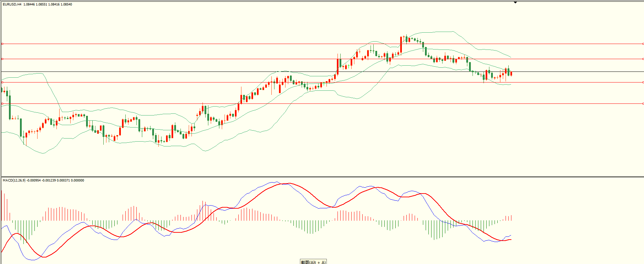Click the 1.08540 close price value

point(66,4)
